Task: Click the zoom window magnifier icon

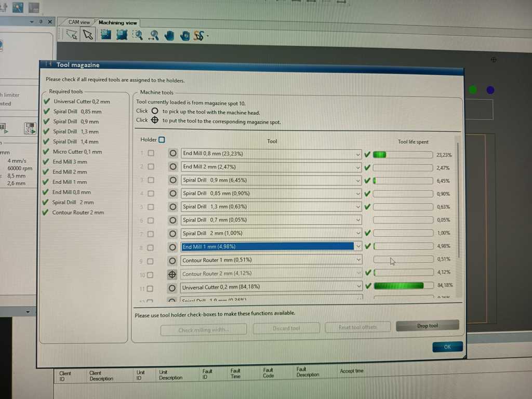Action: coord(137,35)
